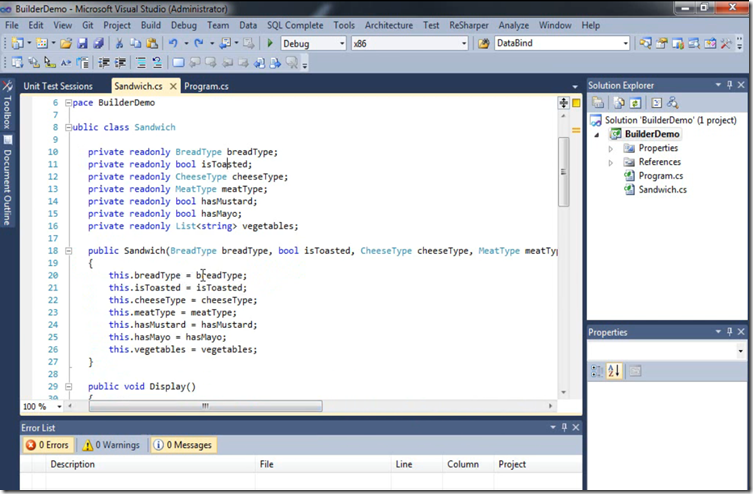Collapse the Display method on line 29
The image size is (753, 494).
[68, 386]
